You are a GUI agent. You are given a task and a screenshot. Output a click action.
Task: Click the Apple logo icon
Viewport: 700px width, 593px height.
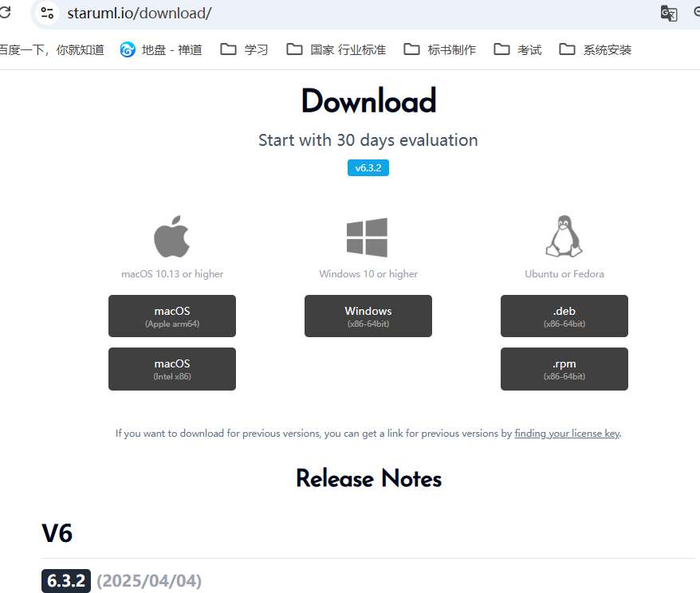click(172, 237)
